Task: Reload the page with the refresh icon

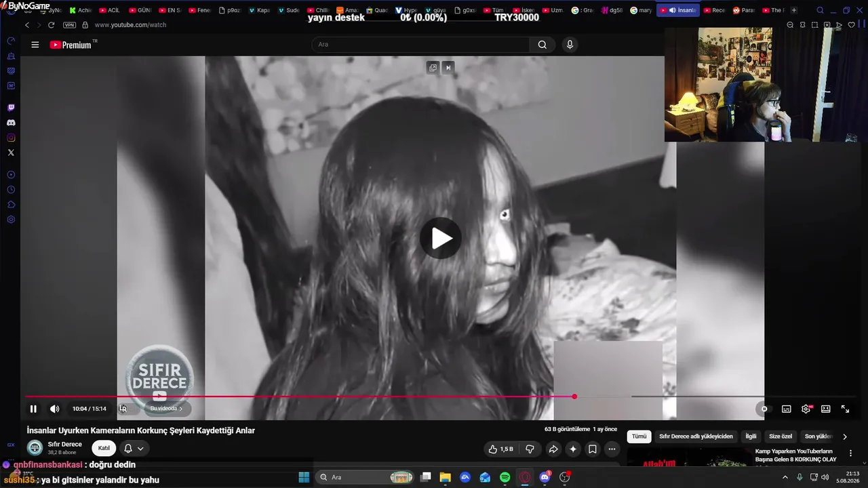Action: point(51,25)
